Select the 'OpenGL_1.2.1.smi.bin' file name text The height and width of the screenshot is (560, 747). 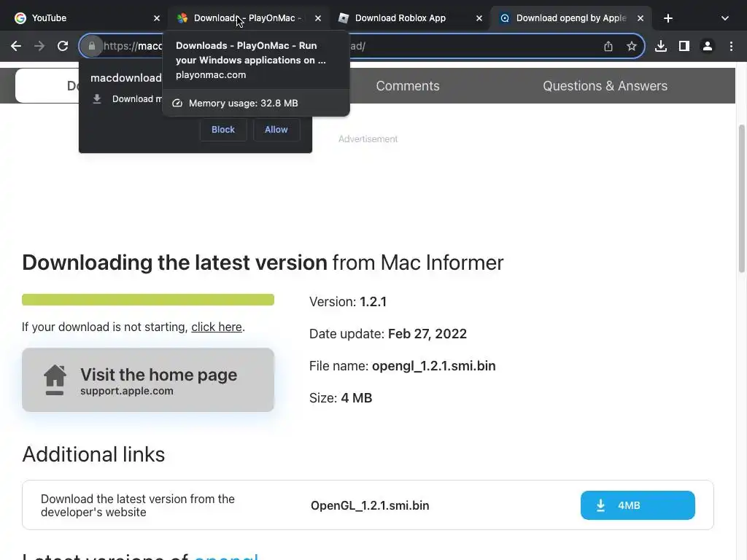tap(370, 506)
